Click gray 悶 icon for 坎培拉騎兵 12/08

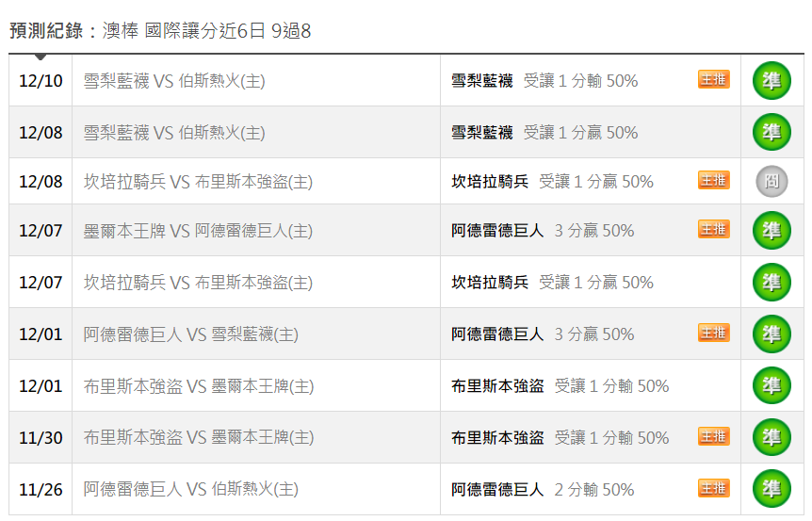(771, 181)
